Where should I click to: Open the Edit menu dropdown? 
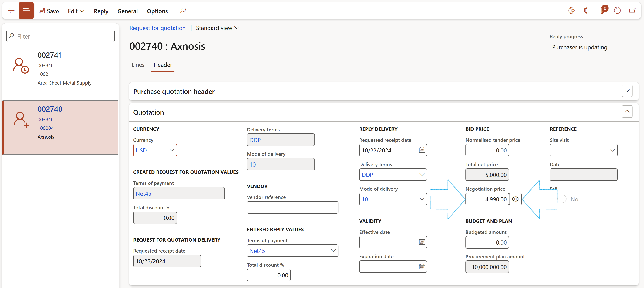click(x=76, y=11)
